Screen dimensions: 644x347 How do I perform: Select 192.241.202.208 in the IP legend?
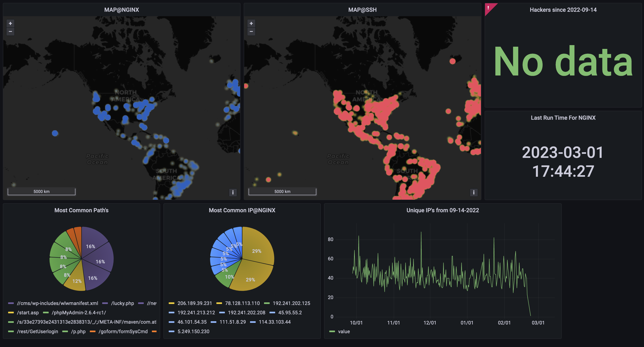pos(247,313)
